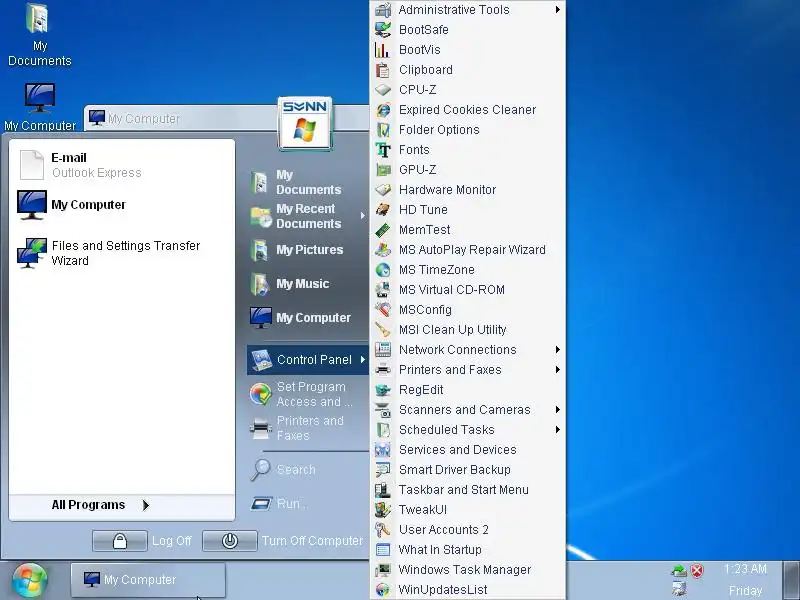This screenshot has width=800, height=600.
Task: Expand Scanners and Cameras submenu arrow
Action: coord(558,410)
